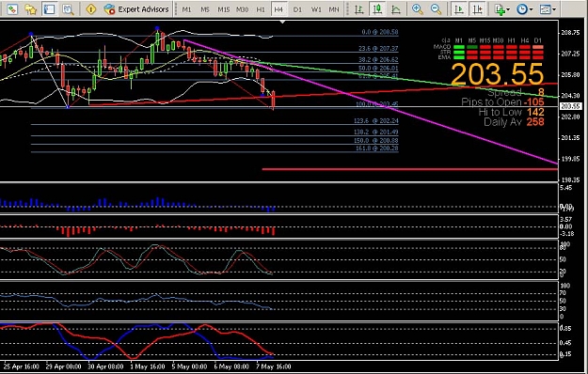Select the H4 timeframe button
Viewport: 588px width, 374px height.
(x=278, y=9)
